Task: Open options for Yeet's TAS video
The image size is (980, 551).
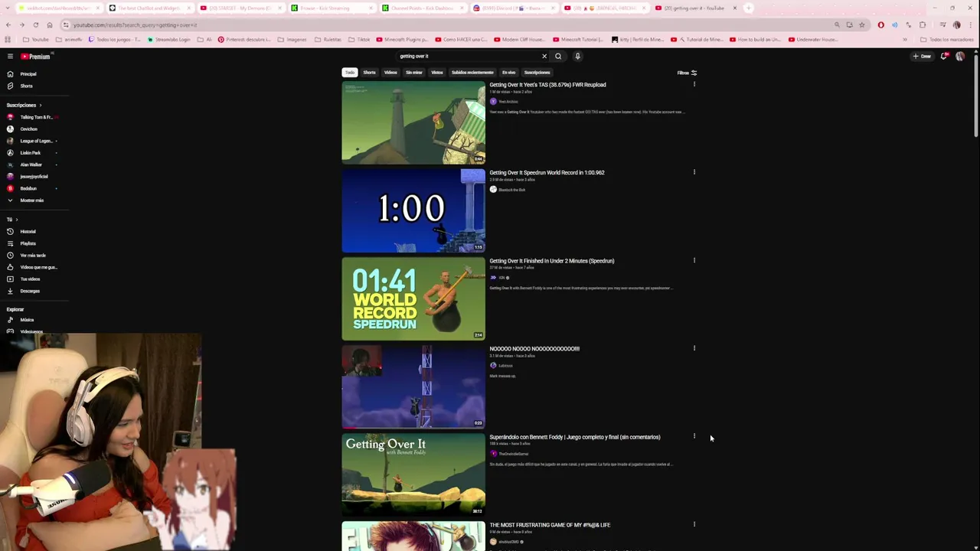Action: [694, 84]
